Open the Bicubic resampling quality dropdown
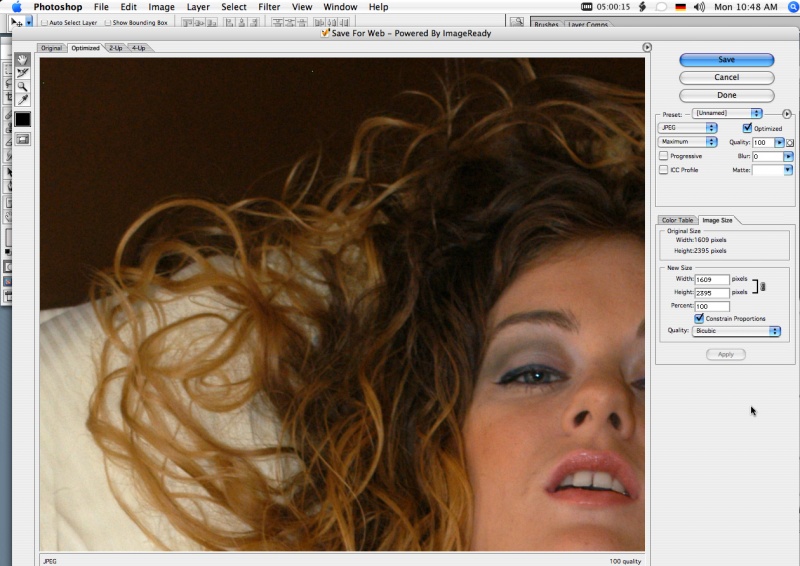 (736, 331)
